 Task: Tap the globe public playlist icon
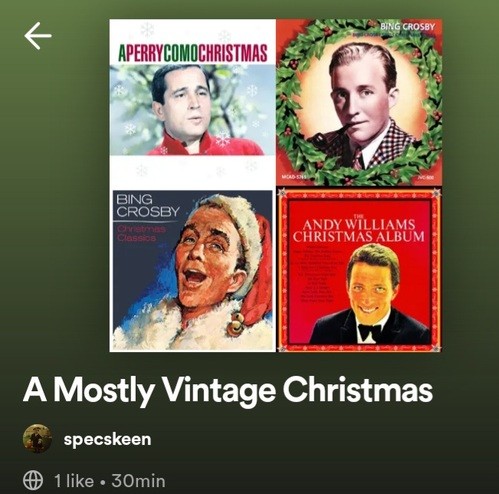pos(33,480)
